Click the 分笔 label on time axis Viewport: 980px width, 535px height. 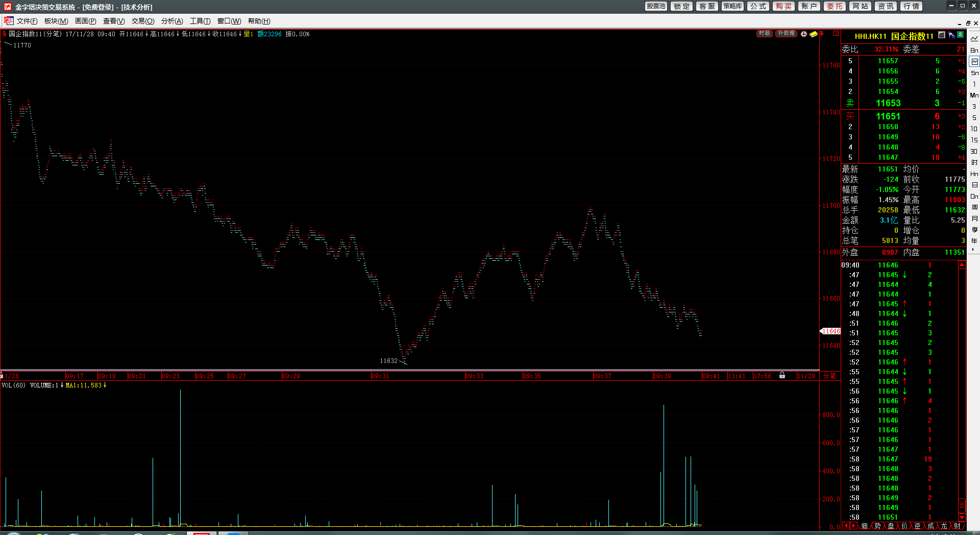tap(829, 376)
